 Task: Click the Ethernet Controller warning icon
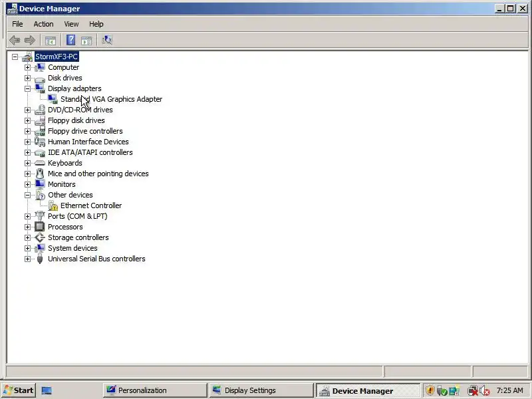(53, 205)
